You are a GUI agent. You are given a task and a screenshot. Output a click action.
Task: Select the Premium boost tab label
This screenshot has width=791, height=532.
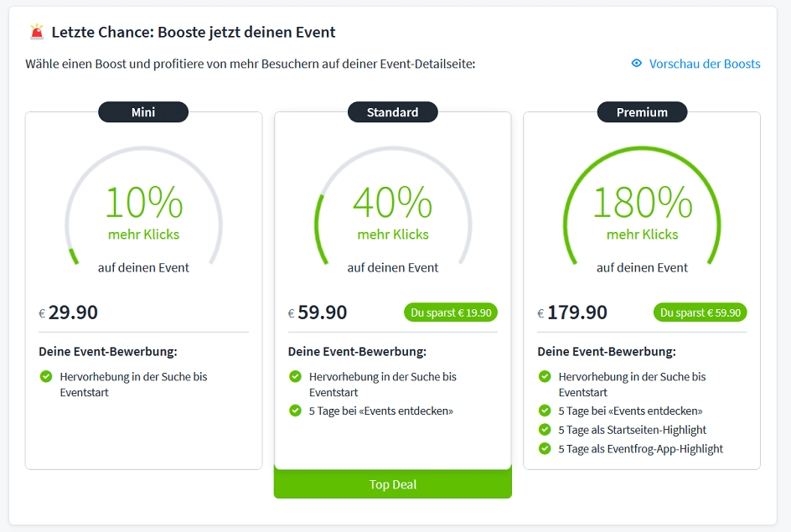click(642, 112)
